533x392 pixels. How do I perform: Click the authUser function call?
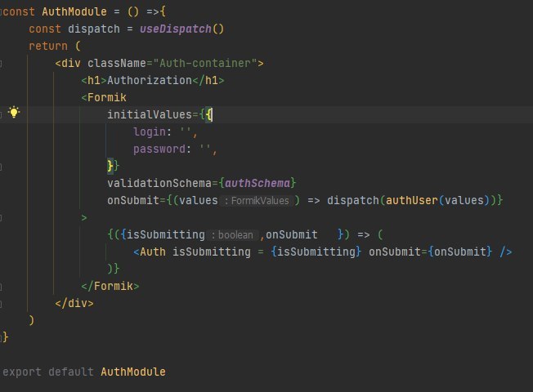tap(412, 200)
